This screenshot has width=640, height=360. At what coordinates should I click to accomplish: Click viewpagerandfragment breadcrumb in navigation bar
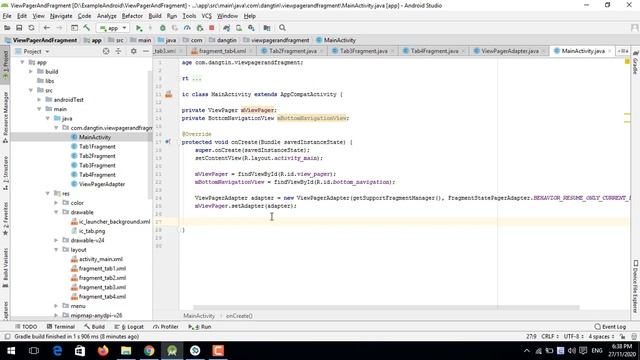[276, 40]
